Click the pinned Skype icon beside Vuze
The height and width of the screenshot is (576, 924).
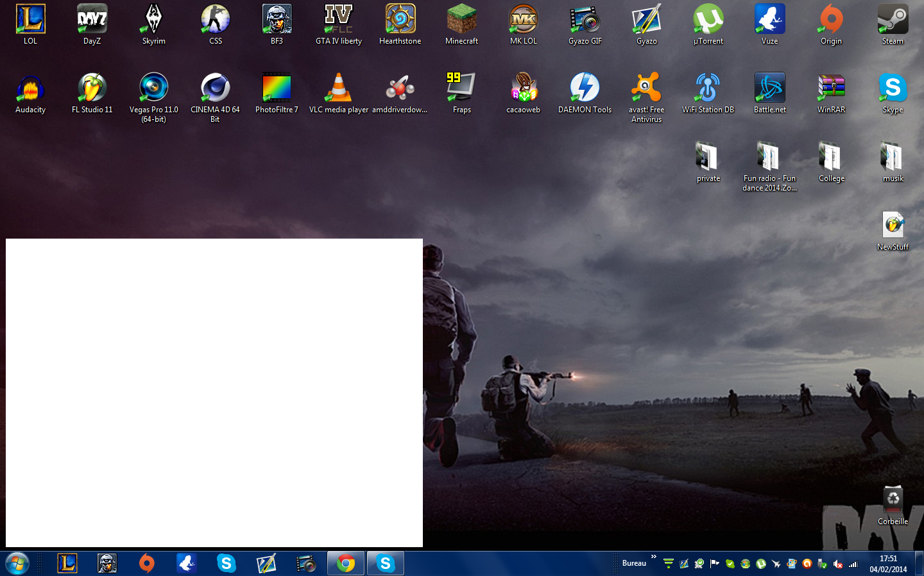point(227,564)
